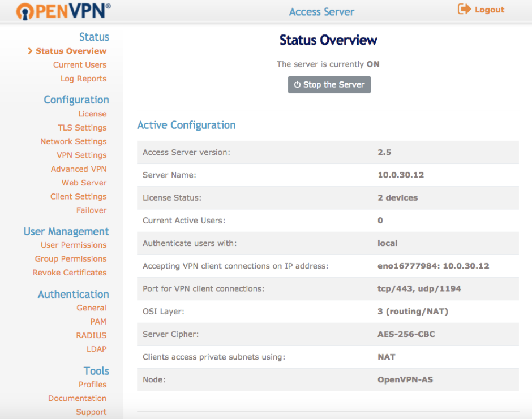
Task: Click the Authentication section heading
Action: tap(73, 294)
